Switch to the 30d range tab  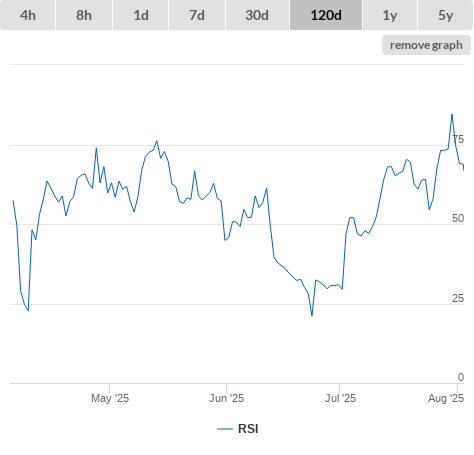tap(257, 15)
